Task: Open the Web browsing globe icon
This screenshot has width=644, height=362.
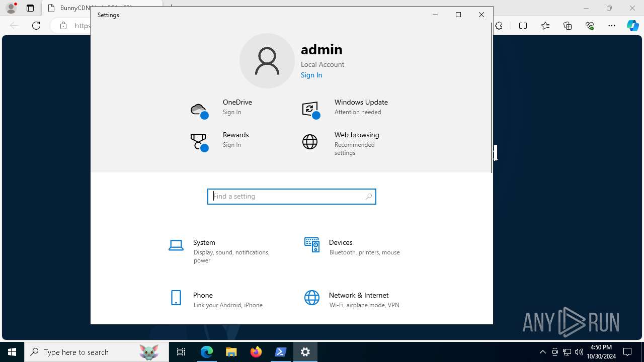Action: (310, 142)
